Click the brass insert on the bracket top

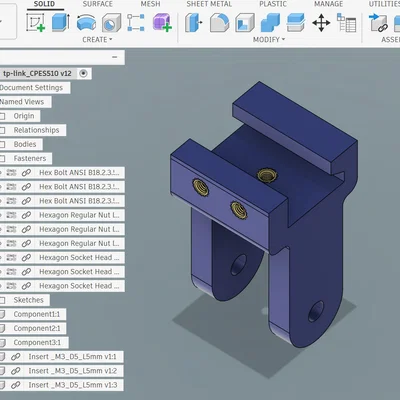(x=266, y=174)
